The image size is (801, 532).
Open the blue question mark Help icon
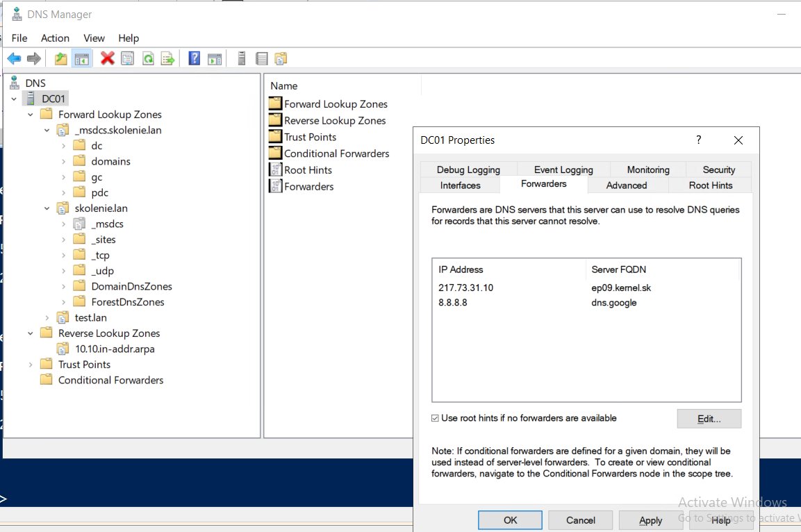194,58
